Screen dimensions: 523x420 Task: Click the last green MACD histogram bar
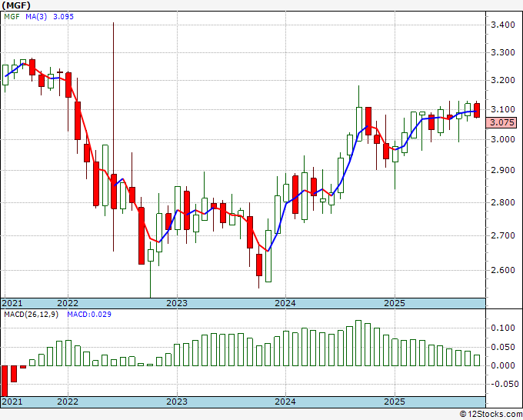(477, 360)
